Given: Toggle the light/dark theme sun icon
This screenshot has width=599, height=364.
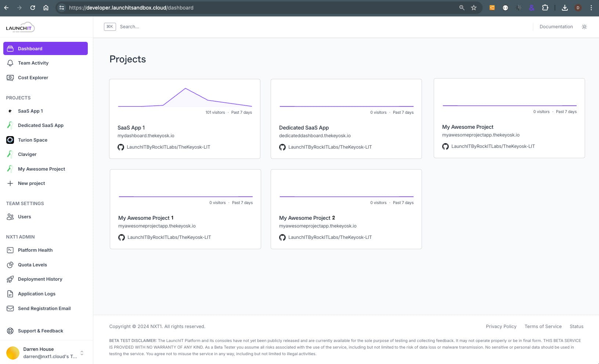Looking at the screenshot, I should tap(584, 27).
